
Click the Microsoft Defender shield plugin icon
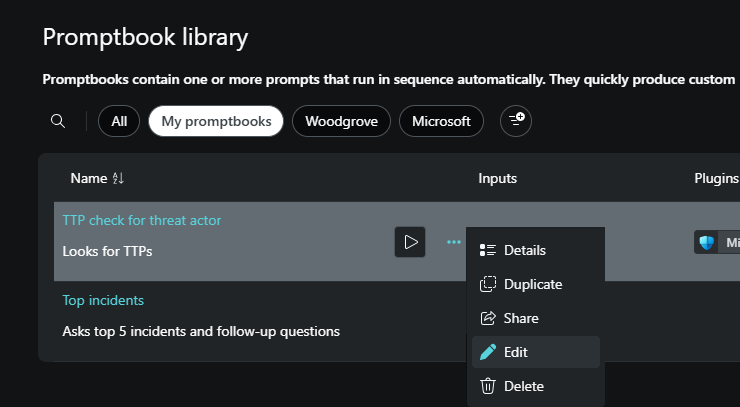pos(706,243)
